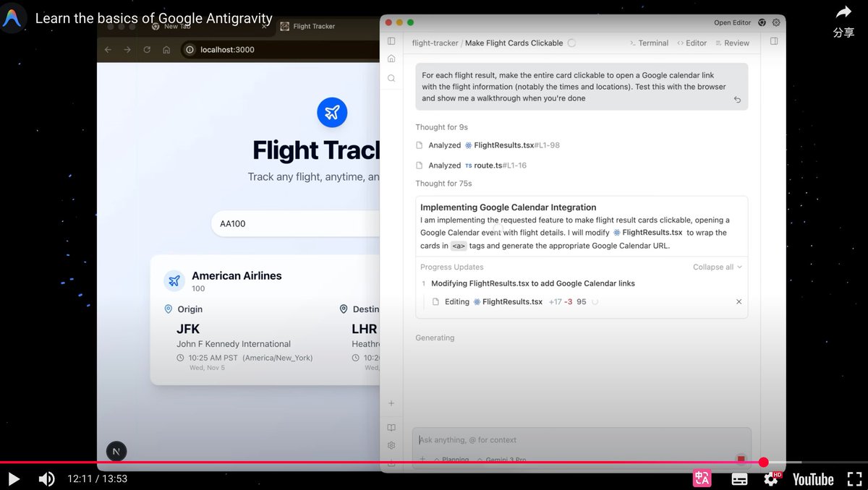Toggle the split panel icon near Review
Screen dimensions: 868x490
tap(773, 42)
